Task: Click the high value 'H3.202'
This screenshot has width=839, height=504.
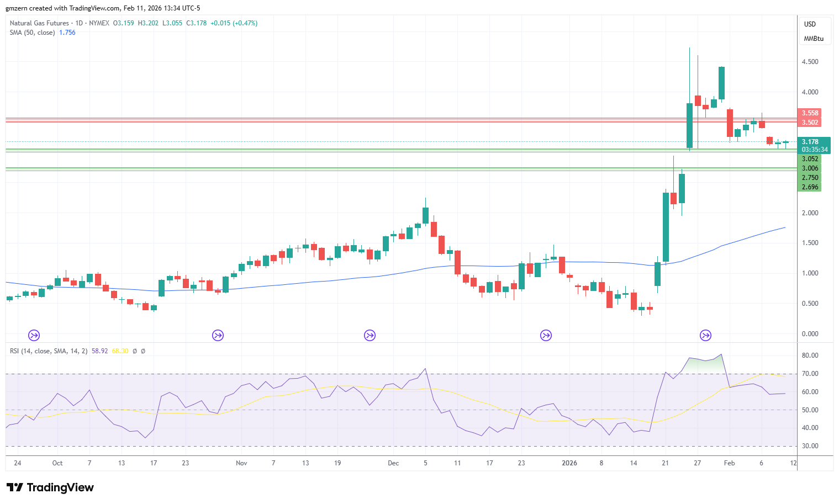Action: [x=148, y=23]
